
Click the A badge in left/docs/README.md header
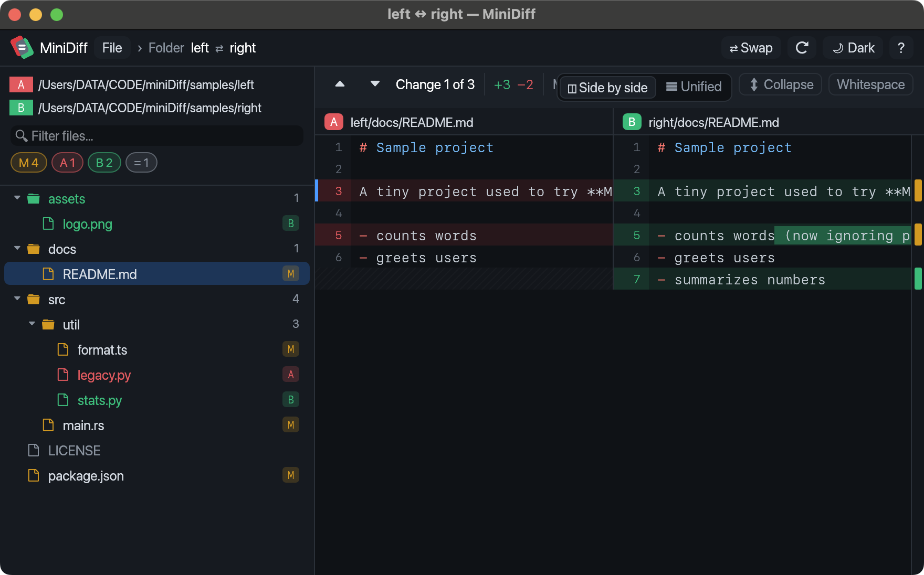click(334, 122)
